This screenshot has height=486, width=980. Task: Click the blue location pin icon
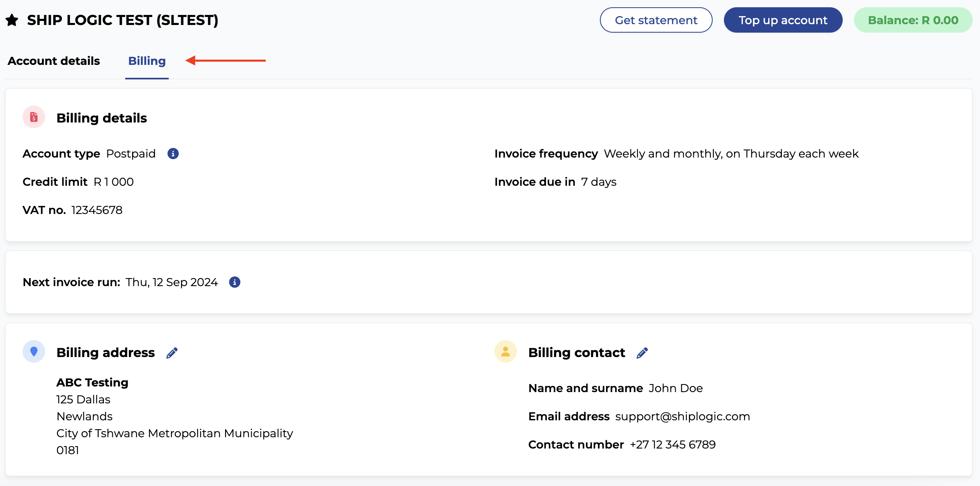34,352
